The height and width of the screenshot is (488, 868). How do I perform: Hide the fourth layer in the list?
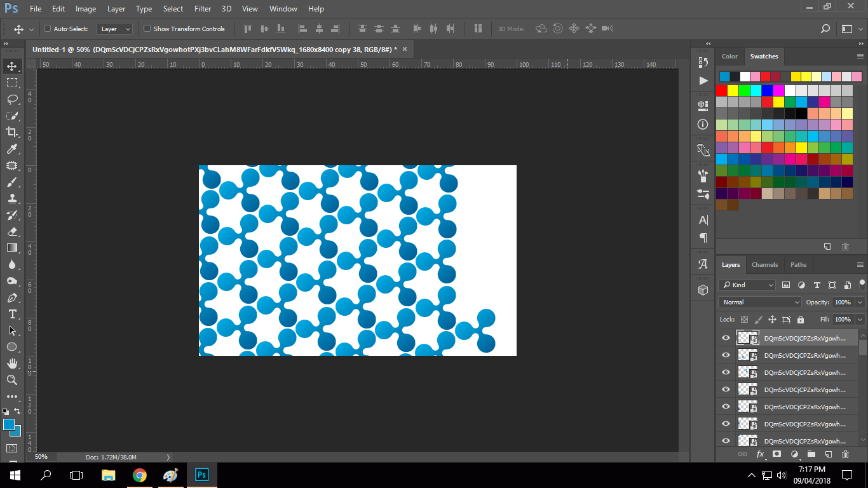tap(726, 390)
